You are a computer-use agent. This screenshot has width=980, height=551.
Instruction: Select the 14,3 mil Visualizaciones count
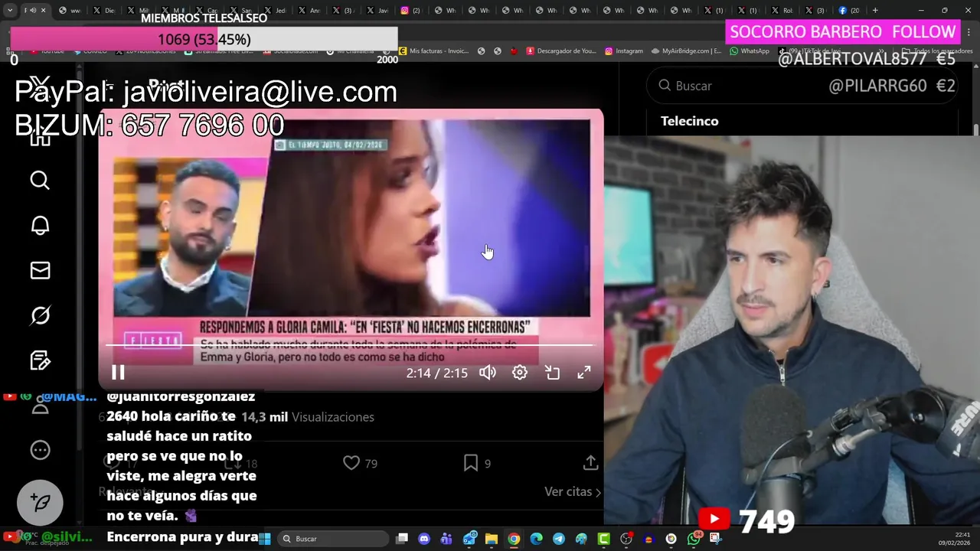click(x=308, y=417)
